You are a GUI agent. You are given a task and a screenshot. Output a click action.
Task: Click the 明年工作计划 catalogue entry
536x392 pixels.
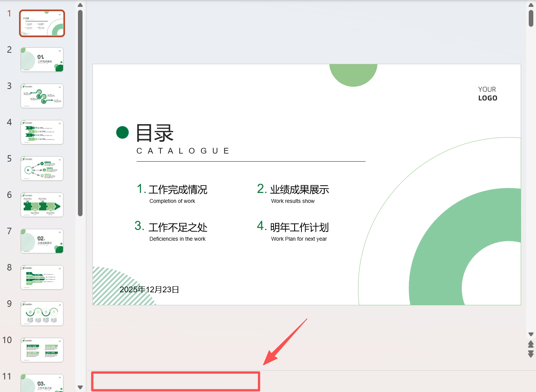pos(298,228)
